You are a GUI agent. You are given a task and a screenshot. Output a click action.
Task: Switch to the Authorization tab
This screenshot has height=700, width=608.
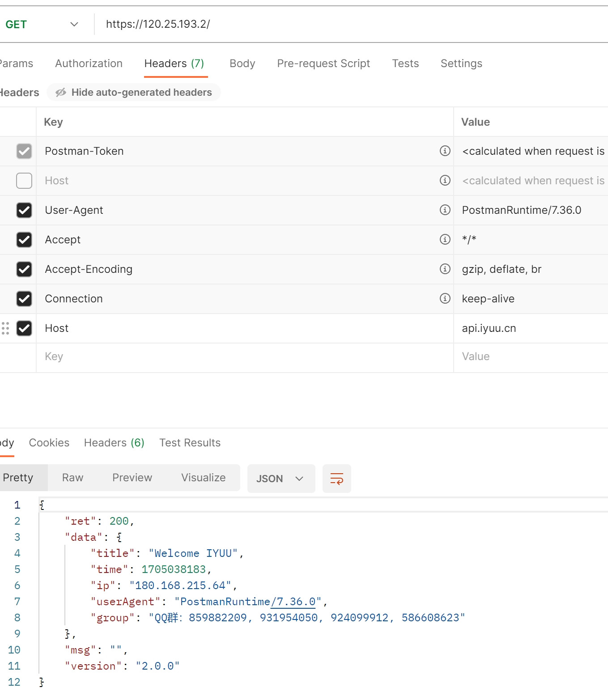coord(89,64)
